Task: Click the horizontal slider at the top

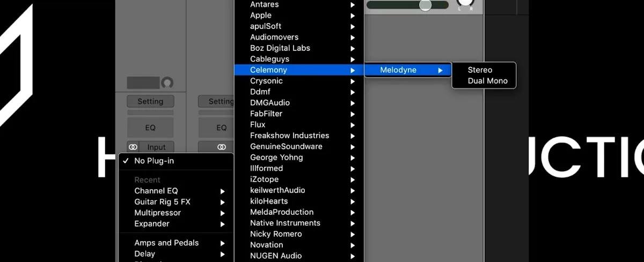Action: 407,5
